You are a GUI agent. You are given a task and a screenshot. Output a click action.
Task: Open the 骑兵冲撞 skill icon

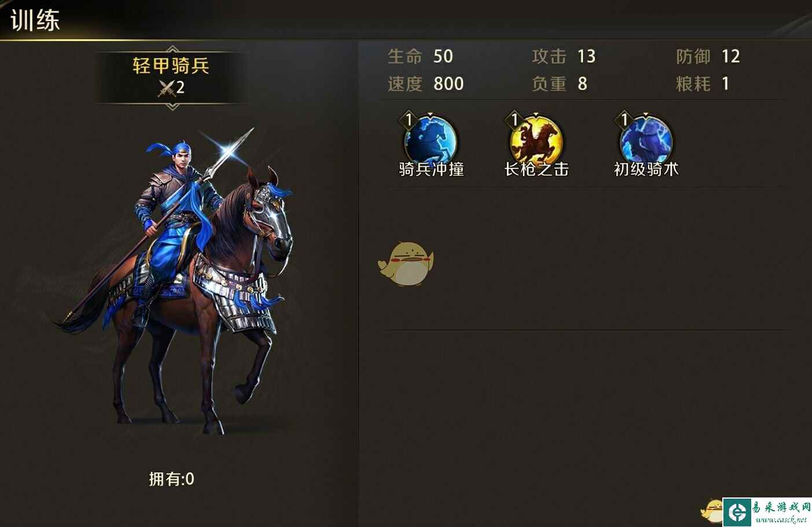tap(431, 140)
